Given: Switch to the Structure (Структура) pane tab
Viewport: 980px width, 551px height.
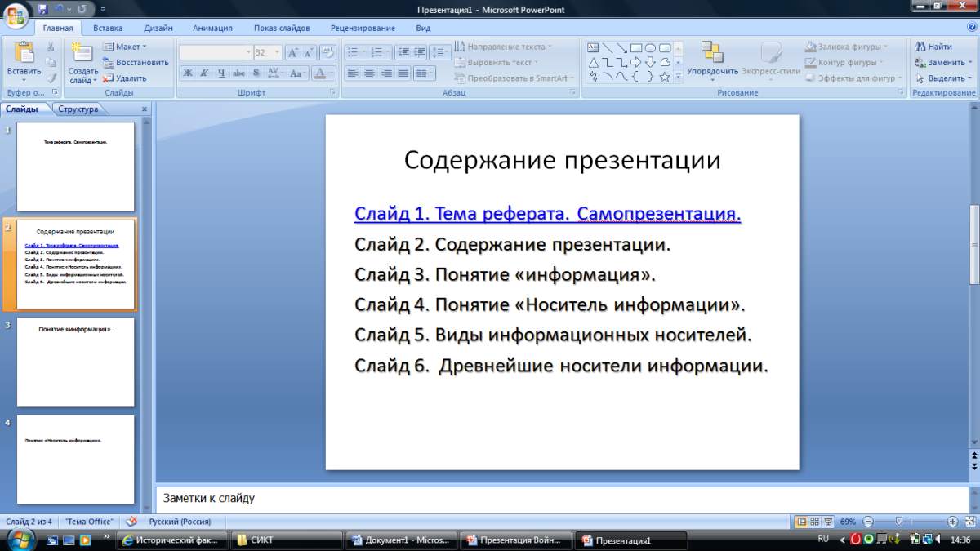Looking at the screenshot, I should click(78, 109).
